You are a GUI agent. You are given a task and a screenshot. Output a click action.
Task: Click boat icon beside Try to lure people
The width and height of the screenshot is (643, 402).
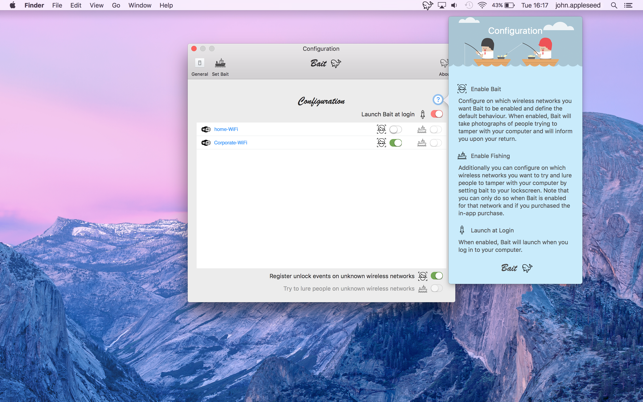pos(422,289)
